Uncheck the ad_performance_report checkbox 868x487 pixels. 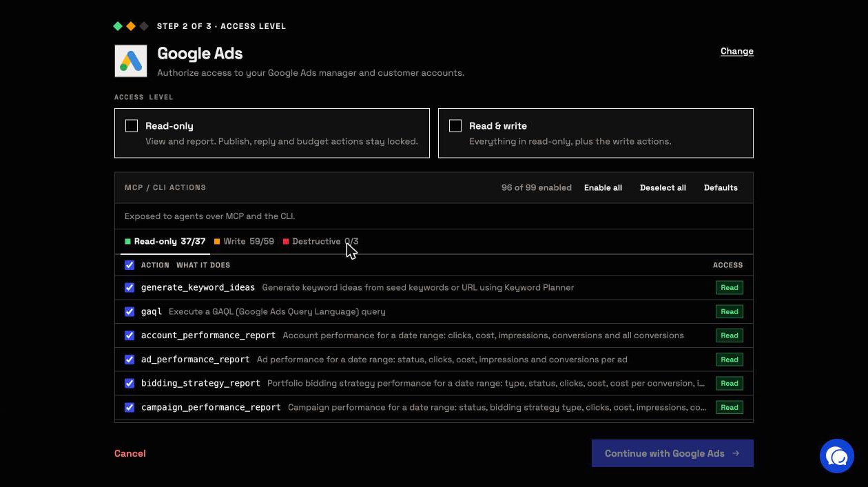tap(130, 360)
